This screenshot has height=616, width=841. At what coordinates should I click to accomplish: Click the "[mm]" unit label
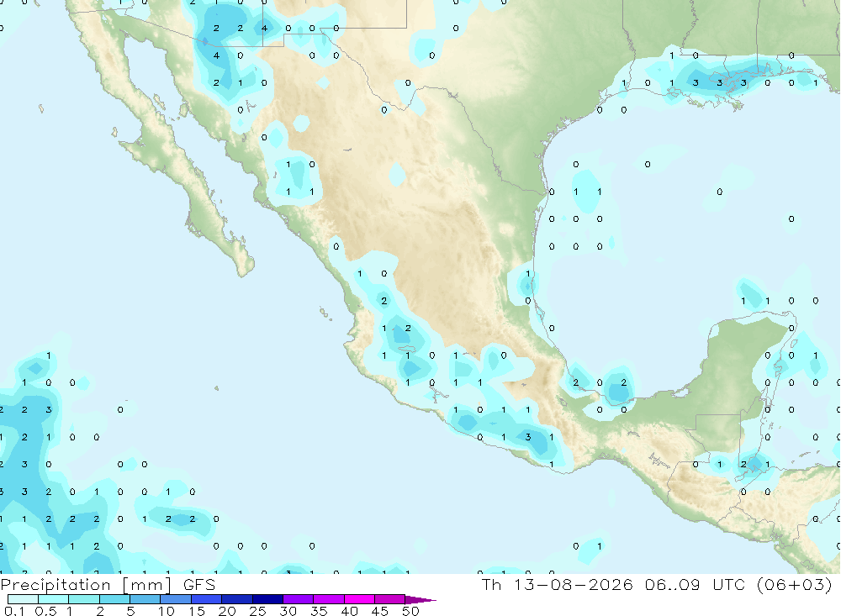[146, 585]
